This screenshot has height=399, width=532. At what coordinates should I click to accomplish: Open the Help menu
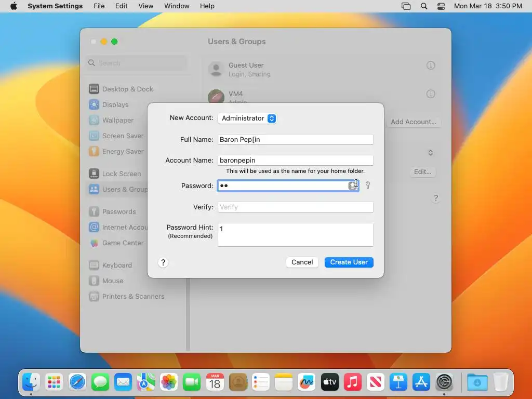point(207,6)
